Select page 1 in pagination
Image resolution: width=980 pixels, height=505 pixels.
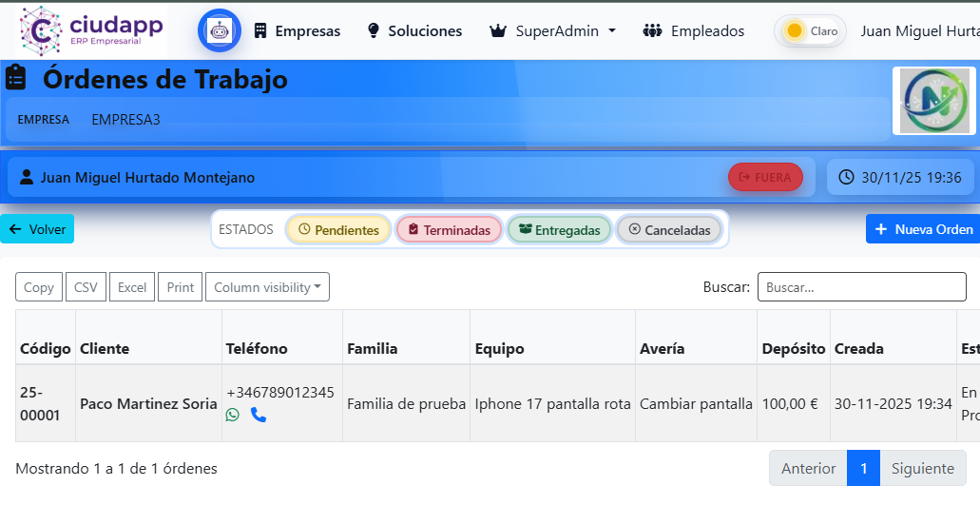click(864, 468)
